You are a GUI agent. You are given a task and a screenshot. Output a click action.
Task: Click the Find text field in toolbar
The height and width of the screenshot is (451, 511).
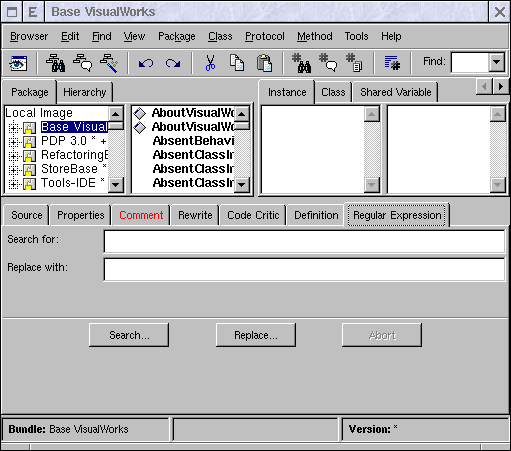(470, 62)
